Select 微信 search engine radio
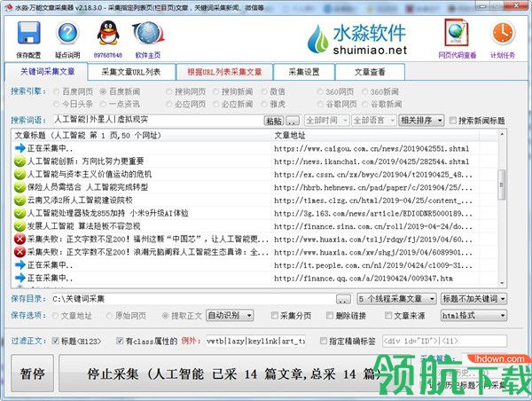This screenshot has width=532, height=401. 264,91
